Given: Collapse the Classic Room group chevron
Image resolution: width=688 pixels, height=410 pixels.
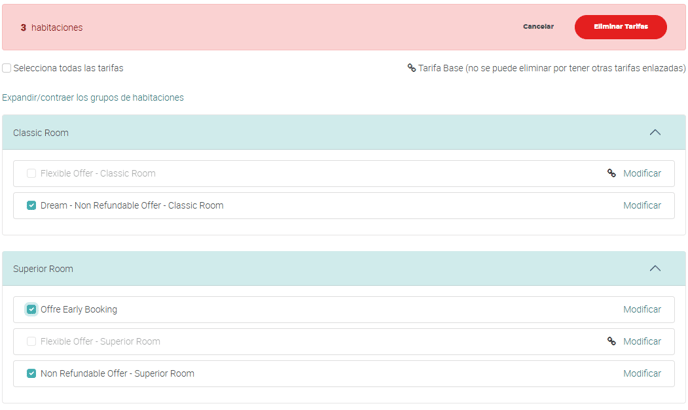Looking at the screenshot, I should [655, 132].
